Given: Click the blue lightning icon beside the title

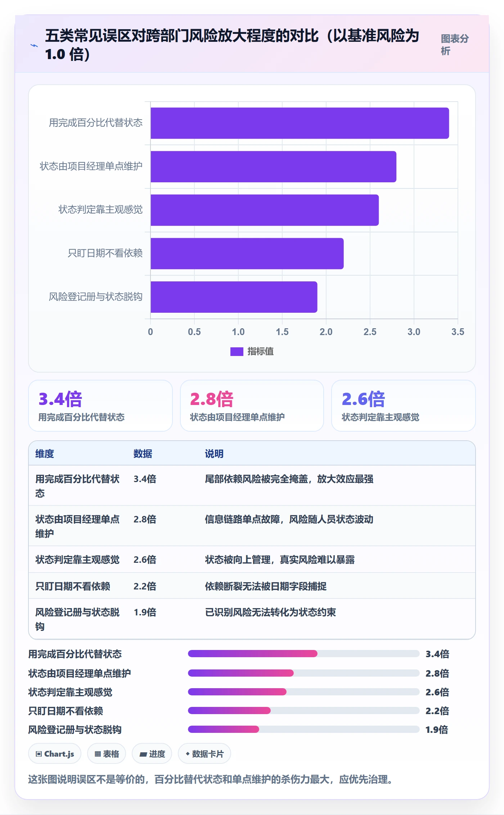Looking at the screenshot, I should (34, 45).
